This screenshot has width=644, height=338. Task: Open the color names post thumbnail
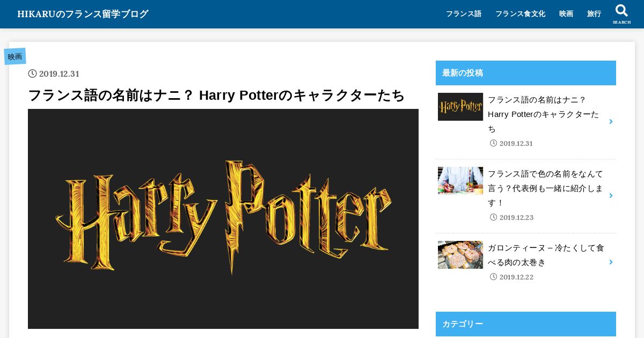(x=460, y=181)
